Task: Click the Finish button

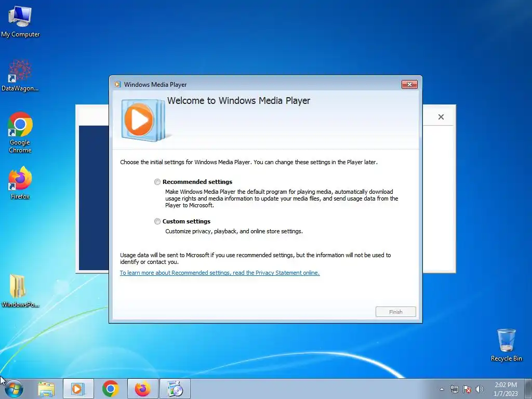Action: click(x=395, y=312)
